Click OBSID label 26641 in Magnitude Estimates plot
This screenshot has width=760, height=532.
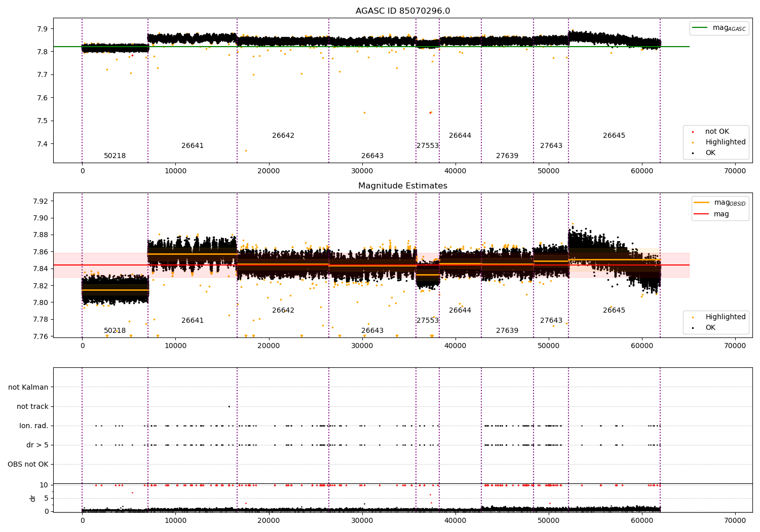coord(193,321)
